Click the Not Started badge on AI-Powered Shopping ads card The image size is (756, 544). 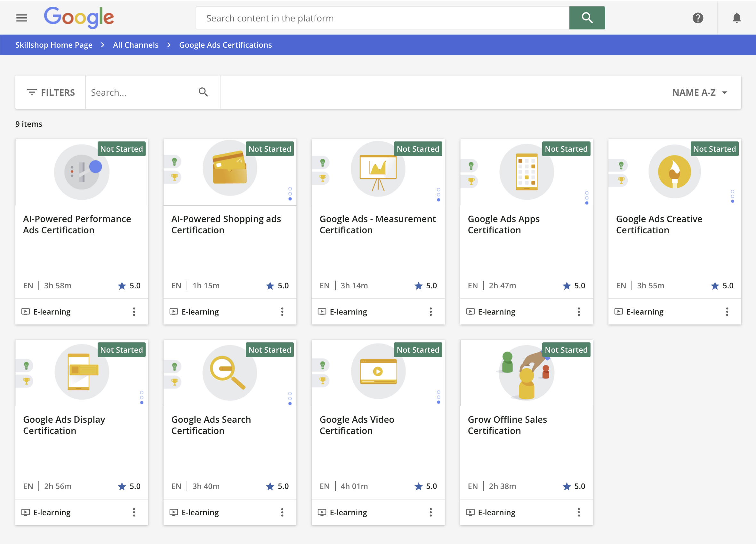pyautogui.click(x=270, y=149)
